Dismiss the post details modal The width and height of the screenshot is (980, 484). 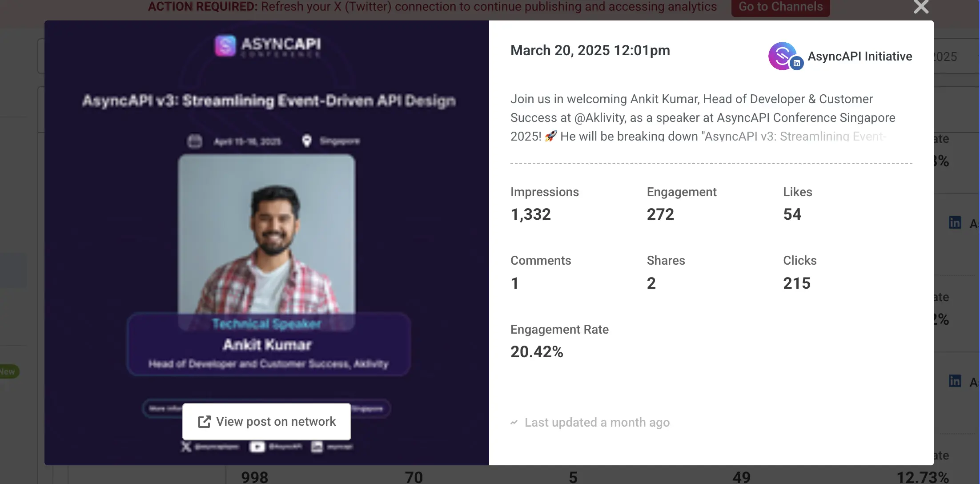click(921, 7)
